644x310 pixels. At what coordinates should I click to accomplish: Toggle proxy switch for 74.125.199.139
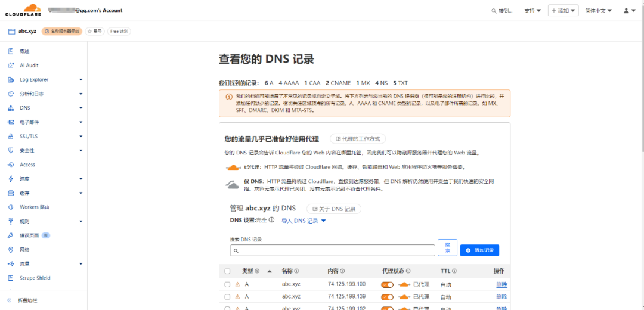tap(388, 297)
